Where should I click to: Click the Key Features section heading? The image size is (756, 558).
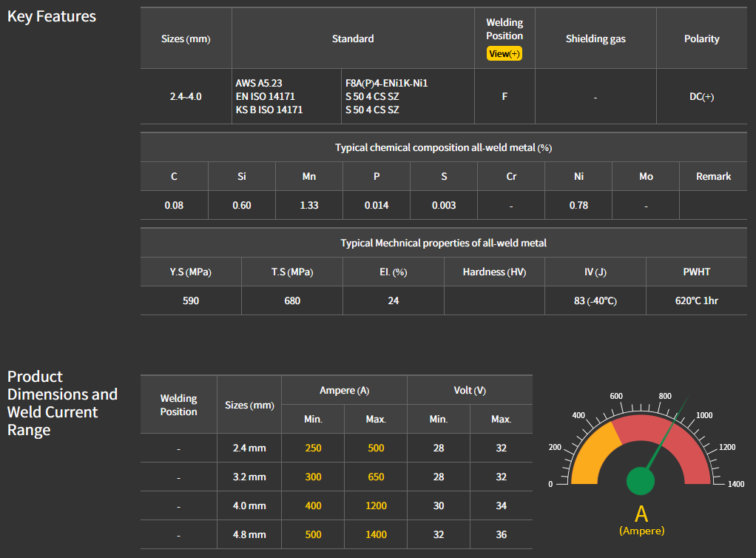(52, 16)
